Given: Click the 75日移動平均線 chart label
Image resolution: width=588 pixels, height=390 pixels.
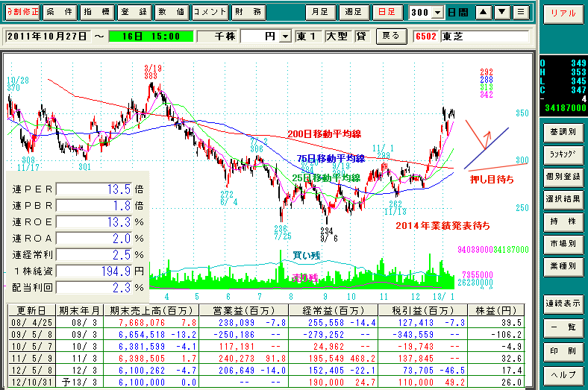Looking at the screenshot, I should coord(331,159).
